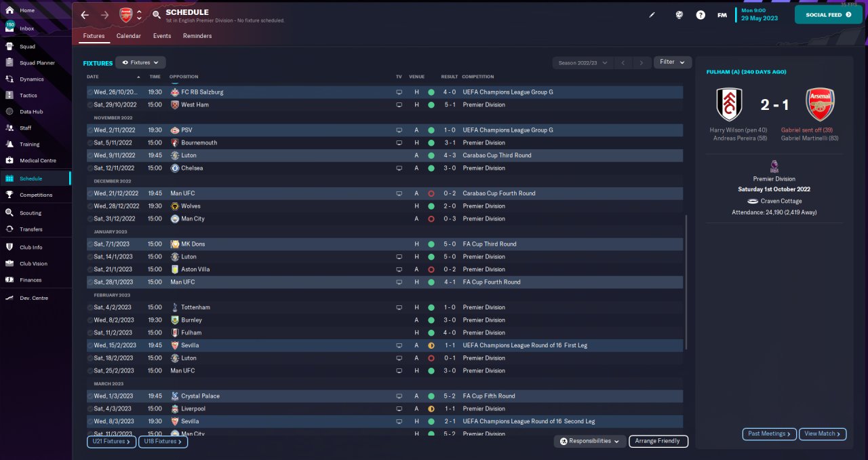Go to previous season arrow
The image size is (868, 460).
click(x=623, y=62)
